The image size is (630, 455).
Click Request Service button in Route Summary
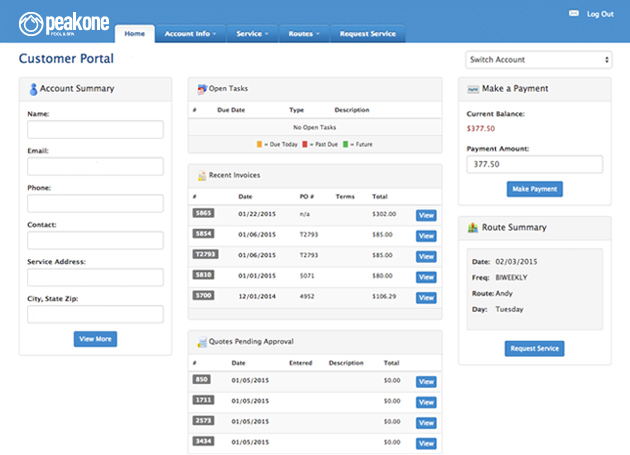coord(534,348)
